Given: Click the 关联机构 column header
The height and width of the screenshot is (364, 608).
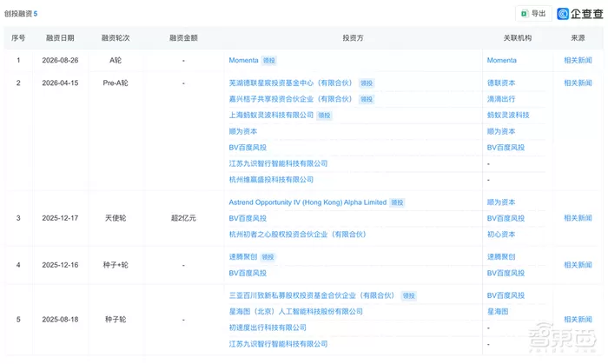Looking at the screenshot, I should [x=518, y=37].
